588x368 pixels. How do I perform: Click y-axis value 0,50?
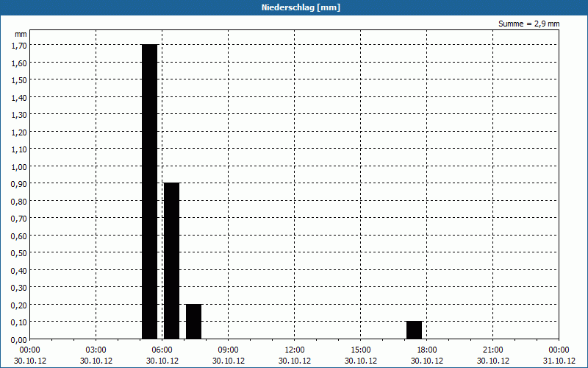click(19, 253)
